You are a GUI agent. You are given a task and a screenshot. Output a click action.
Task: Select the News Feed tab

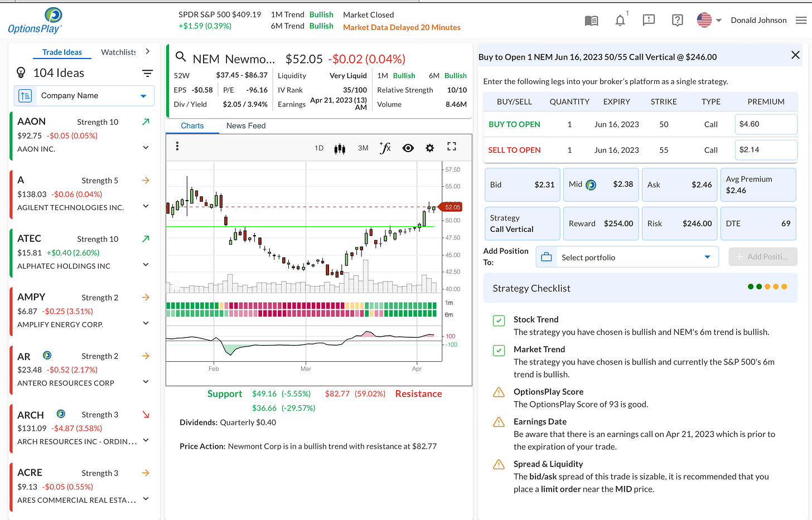(246, 126)
